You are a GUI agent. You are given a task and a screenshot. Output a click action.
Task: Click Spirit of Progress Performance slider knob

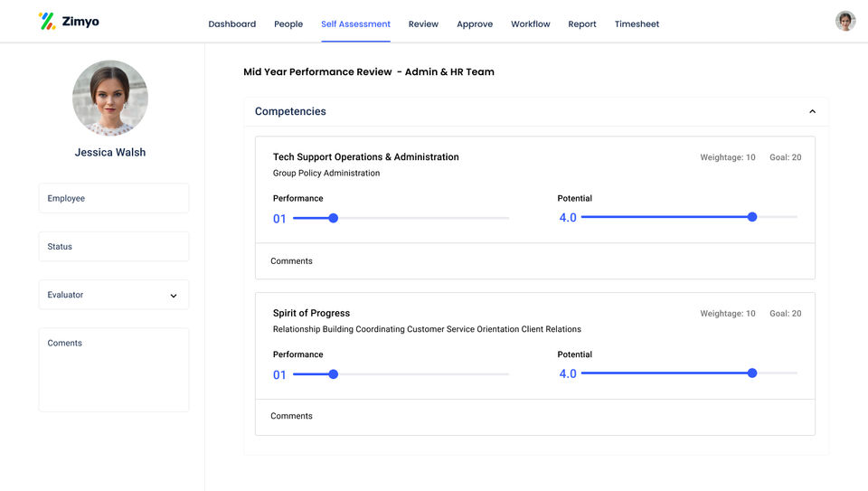tap(333, 374)
